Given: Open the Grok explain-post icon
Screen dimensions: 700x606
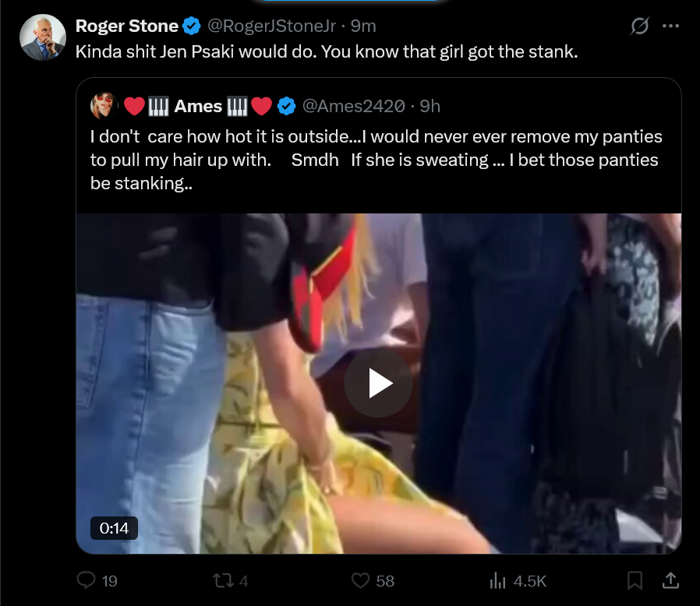Looking at the screenshot, I should [639, 26].
